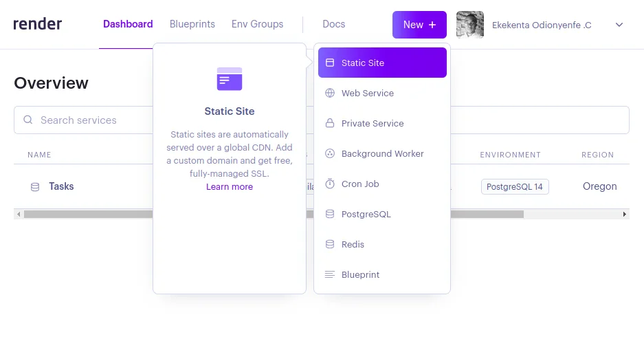Click the Redis database icon
This screenshot has height=339, width=644.
[330, 244]
